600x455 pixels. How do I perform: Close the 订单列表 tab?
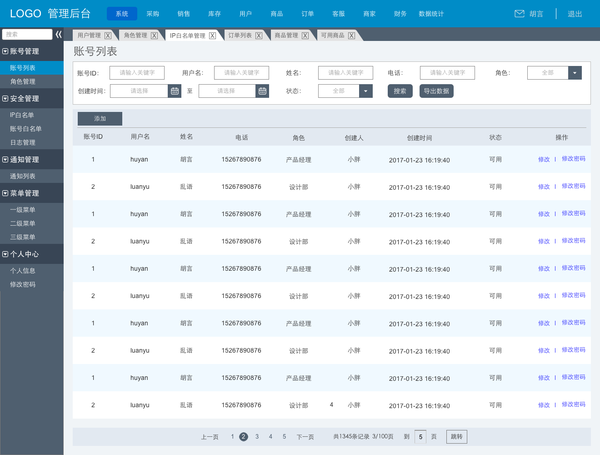(259, 36)
